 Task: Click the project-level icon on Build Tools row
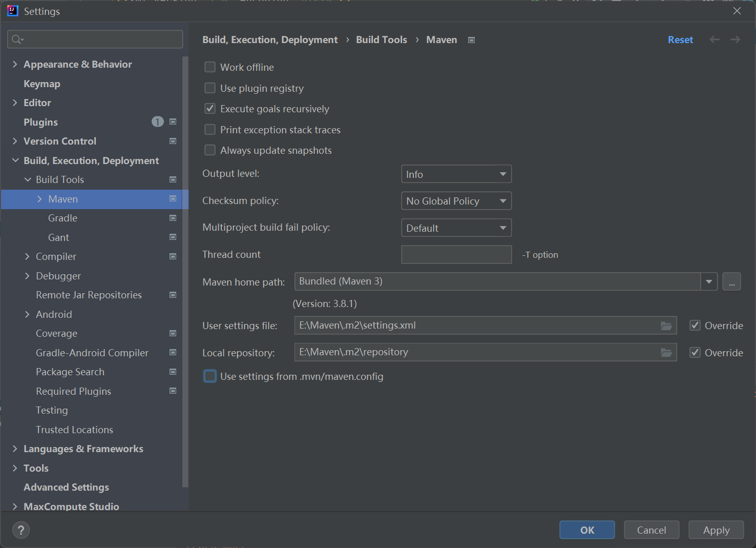pyautogui.click(x=173, y=179)
